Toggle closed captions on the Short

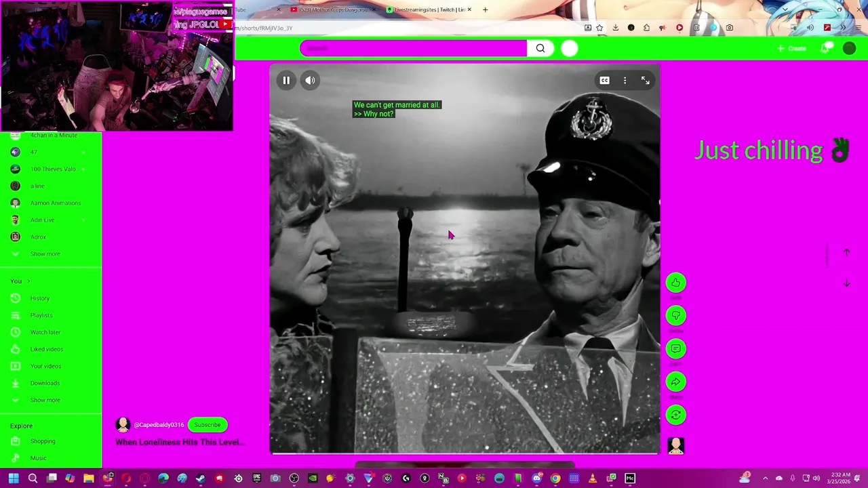(x=604, y=81)
